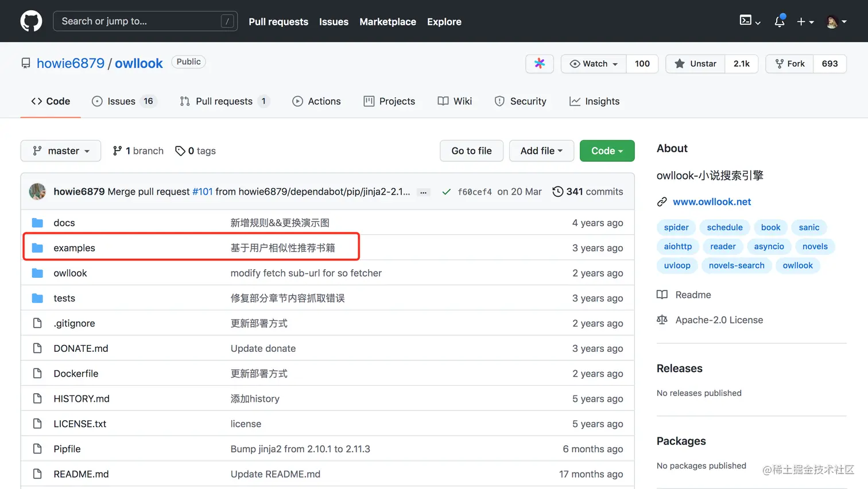Open the Projects tab

(x=389, y=101)
